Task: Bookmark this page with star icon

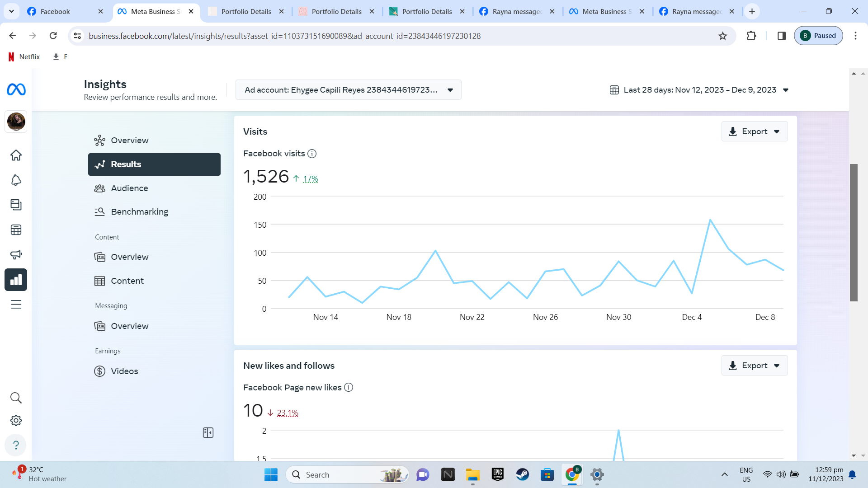Action: (x=722, y=36)
